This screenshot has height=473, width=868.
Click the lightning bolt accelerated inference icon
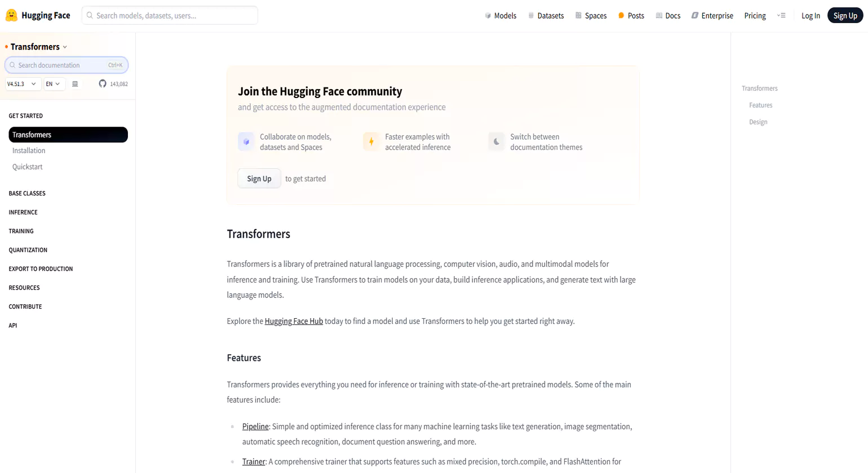click(371, 142)
